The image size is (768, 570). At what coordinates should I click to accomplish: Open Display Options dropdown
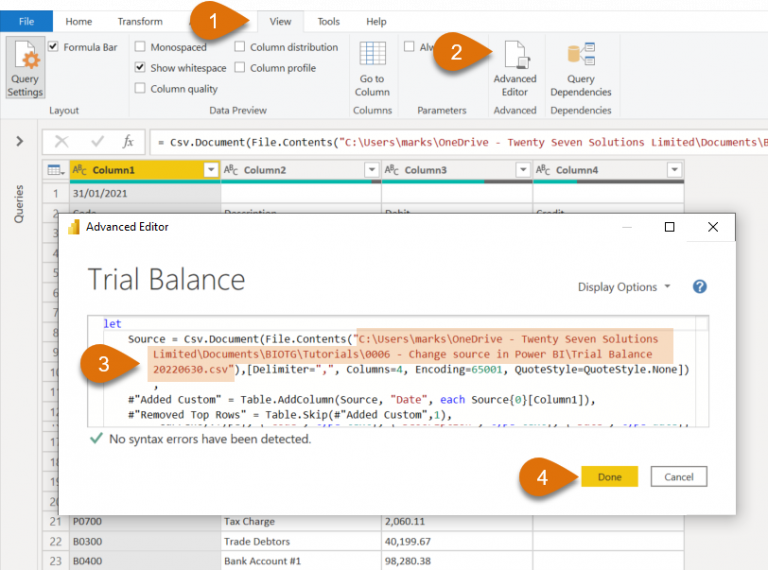pos(624,287)
